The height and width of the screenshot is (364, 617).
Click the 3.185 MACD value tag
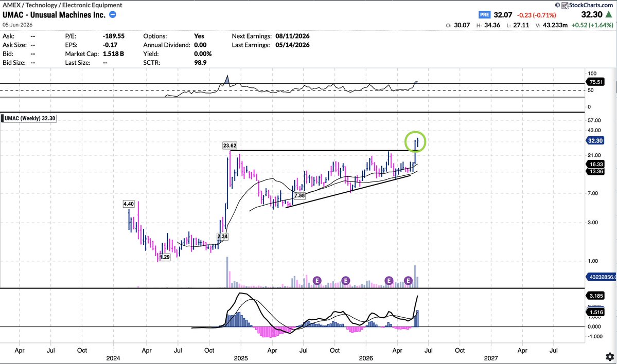[595, 296]
